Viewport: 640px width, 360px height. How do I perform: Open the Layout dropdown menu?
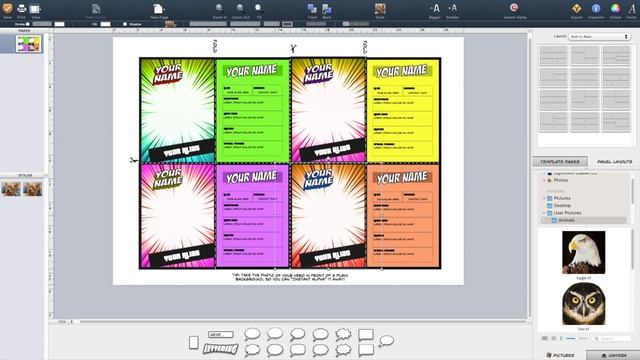click(599, 37)
